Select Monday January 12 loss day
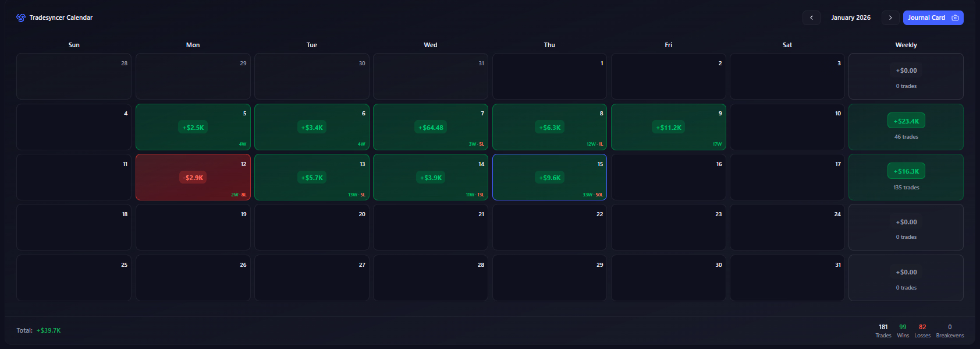 [193, 177]
